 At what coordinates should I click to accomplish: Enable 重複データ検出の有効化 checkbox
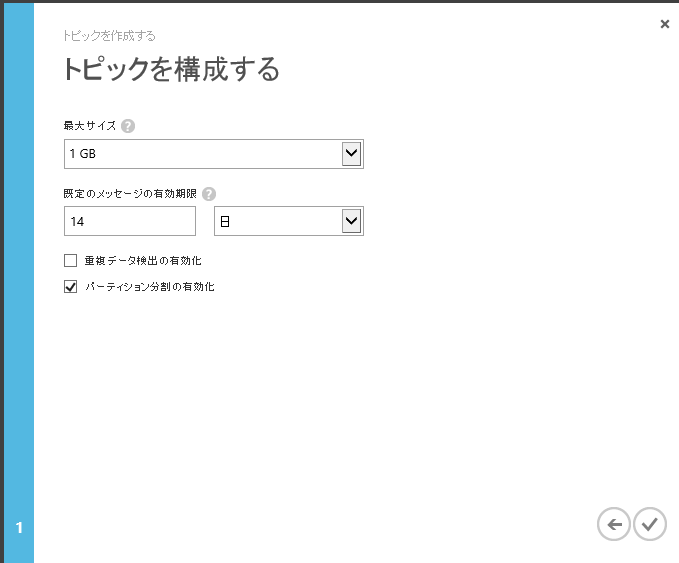click(70, 261)
